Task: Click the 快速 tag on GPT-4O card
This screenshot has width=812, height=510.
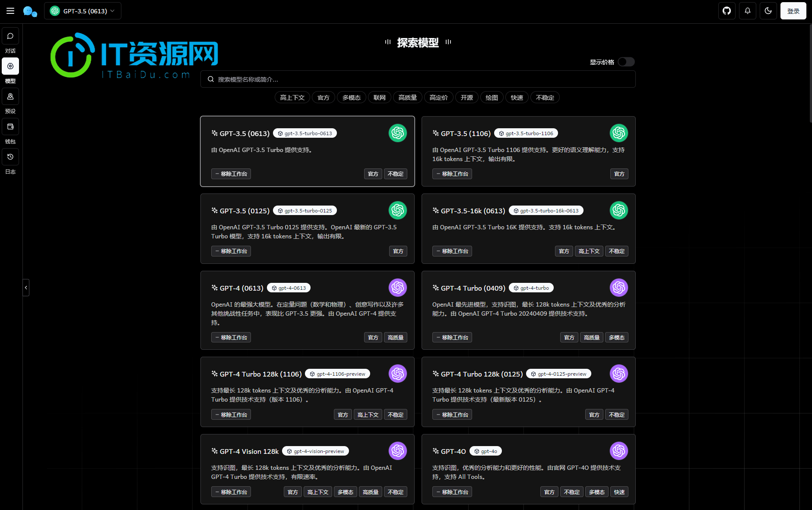Action: tap(619, 492)
